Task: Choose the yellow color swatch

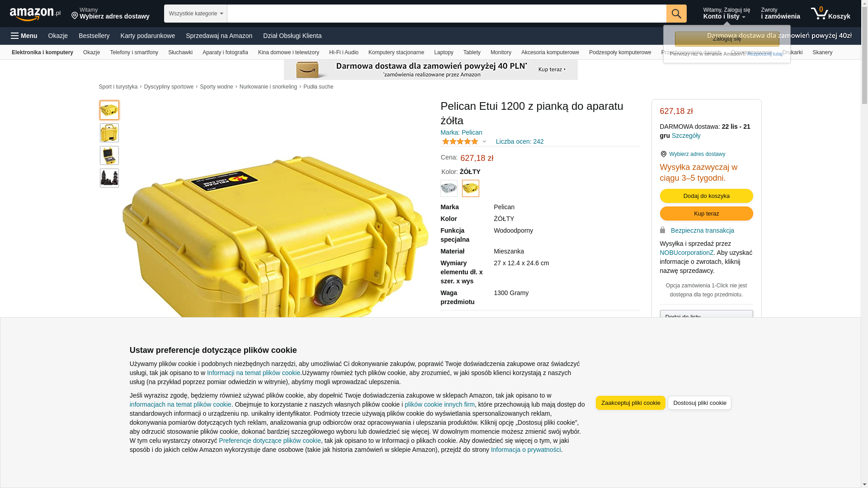Action: (x=471, y=188)
